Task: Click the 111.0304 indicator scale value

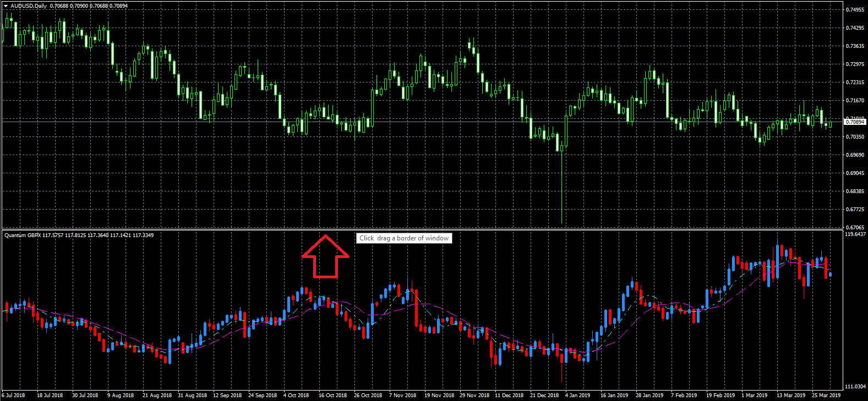Action: (x=855, y=387)
